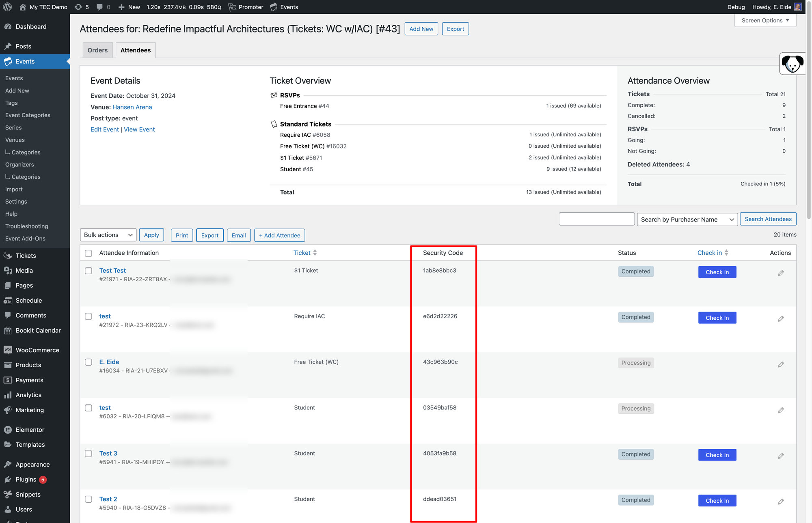Click the Export button beside Add New
The image size is (812, 523).
455,29
